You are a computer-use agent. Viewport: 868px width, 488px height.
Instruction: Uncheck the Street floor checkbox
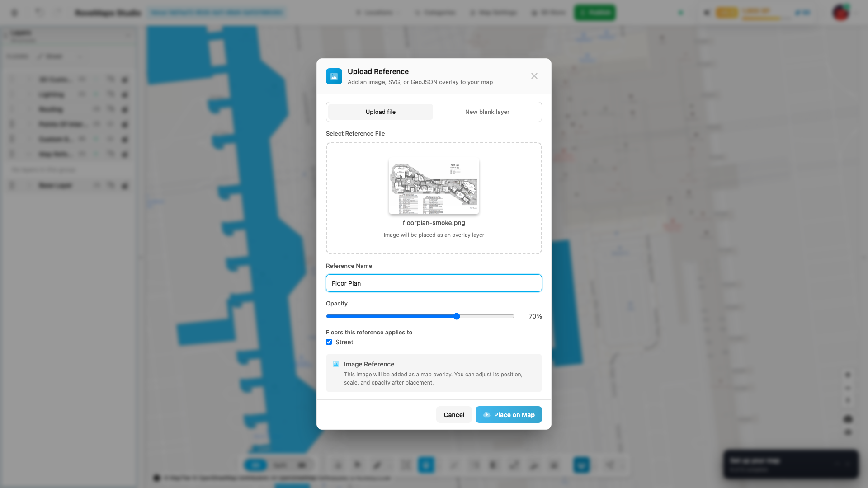point(329,342)
